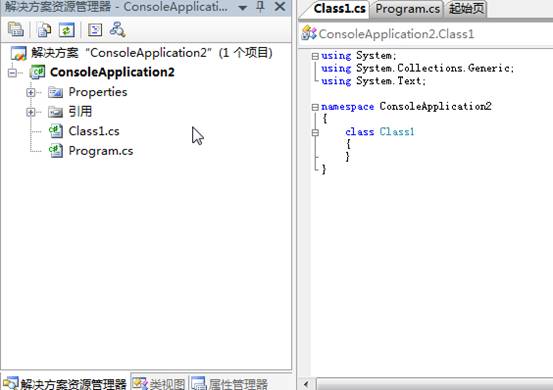Click "using System.Collections.Generic;" code line

point(418,68)
